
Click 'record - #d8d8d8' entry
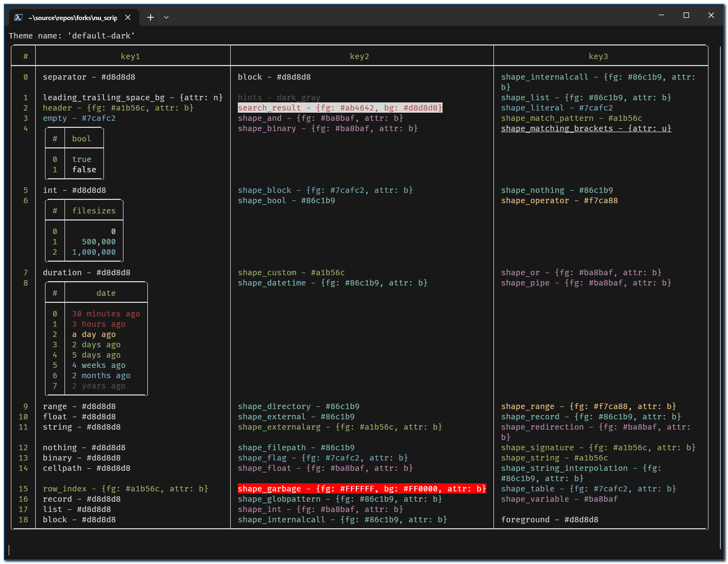tap(82, 499)
